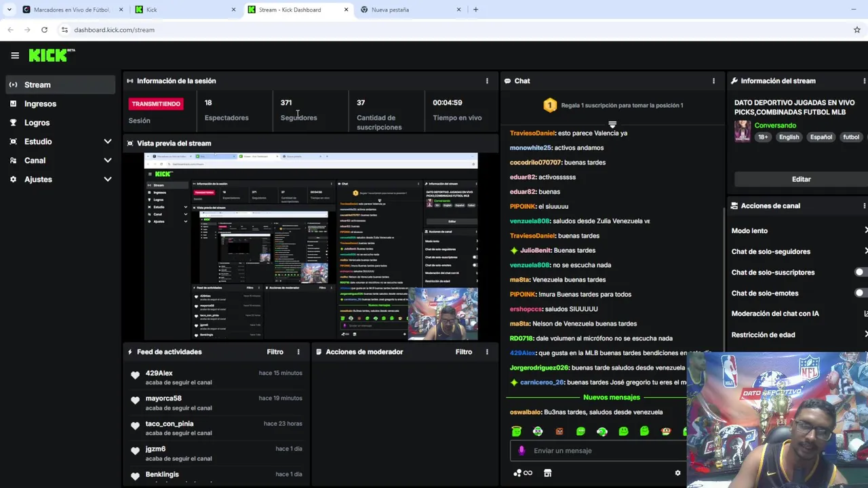This screenshot has width=868, height=488.
Task: Open Filtro in Acciones de moderador
Action: [464, 352]
